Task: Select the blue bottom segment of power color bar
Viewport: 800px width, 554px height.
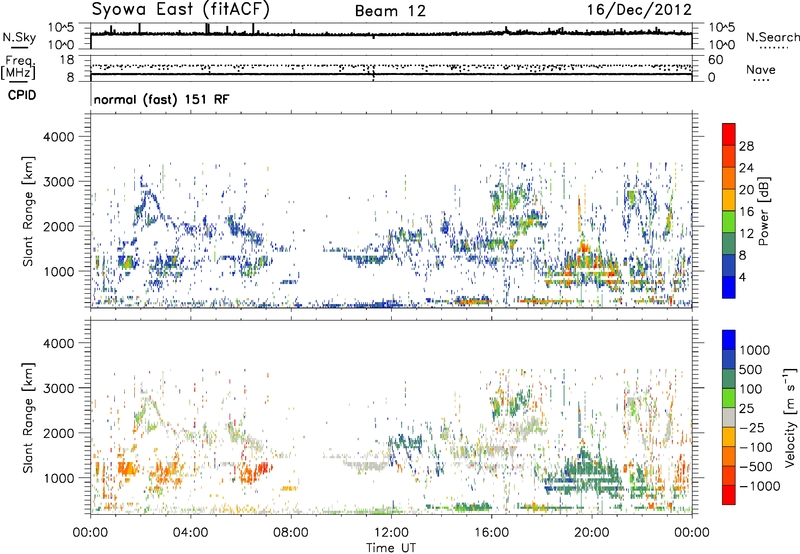Action: [x=729, y=287]
